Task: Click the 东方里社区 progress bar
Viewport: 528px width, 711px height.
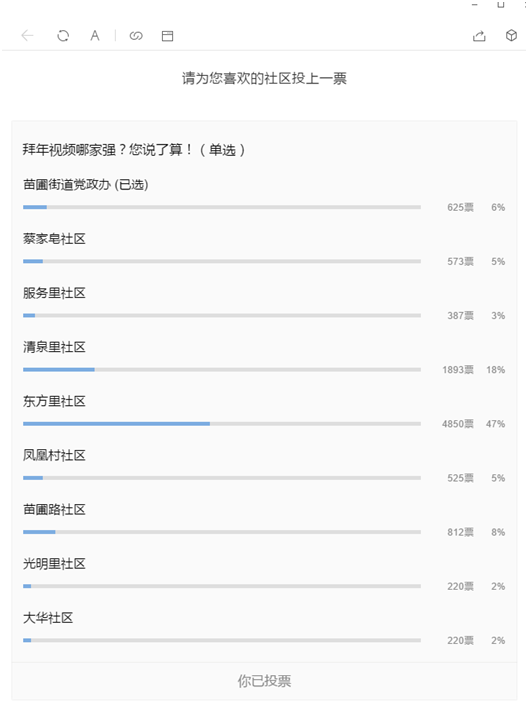Action: coord(222,424)
